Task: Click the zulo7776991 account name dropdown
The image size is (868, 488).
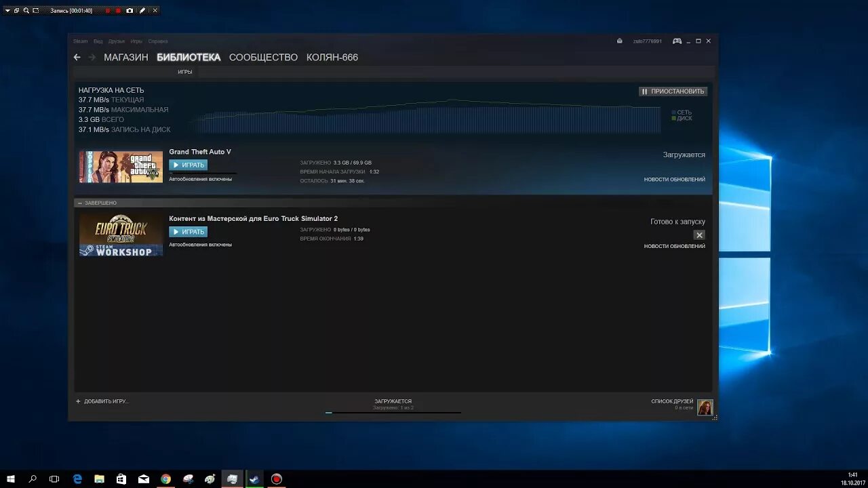Action: pos(648,41)
